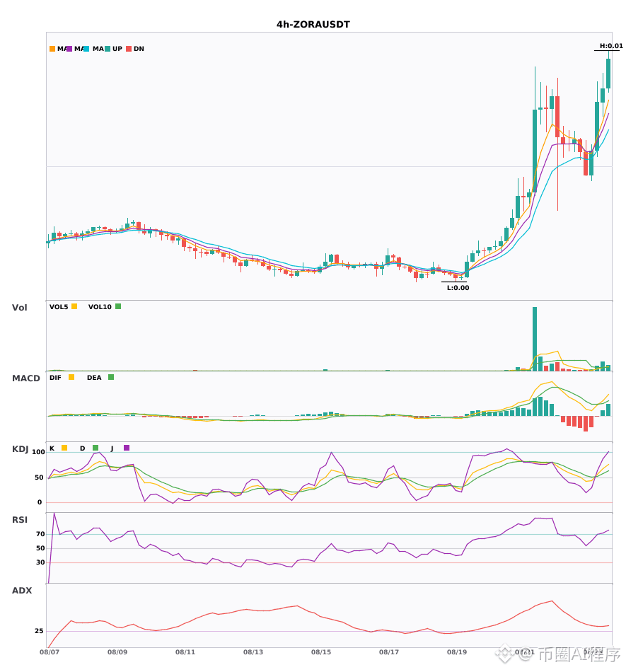
Task: Click the VOL5 legend label
Action: pyautogui.click(x=59, y=307)
